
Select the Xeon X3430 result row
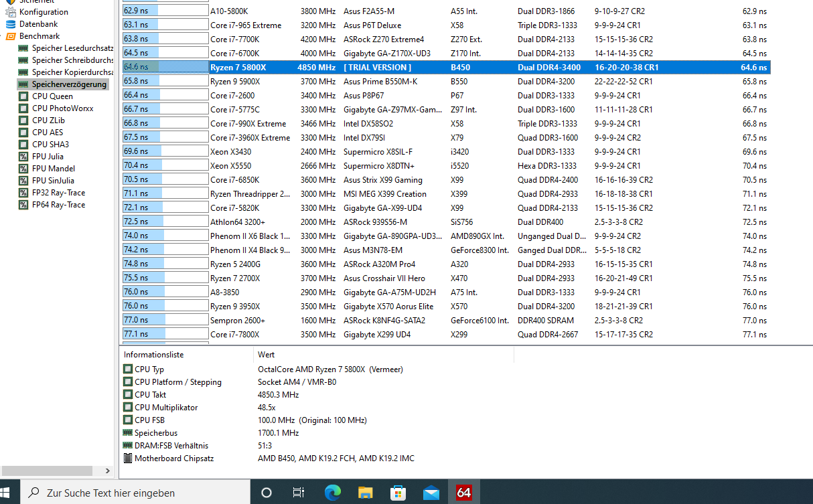pyautogui.click(x=446, y=152)
